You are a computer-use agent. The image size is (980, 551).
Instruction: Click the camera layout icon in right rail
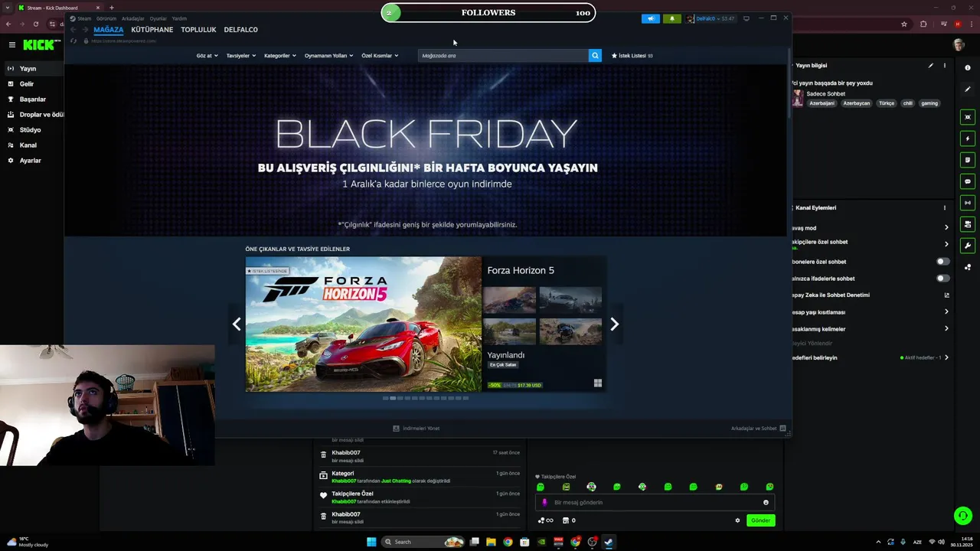[968, 224]
